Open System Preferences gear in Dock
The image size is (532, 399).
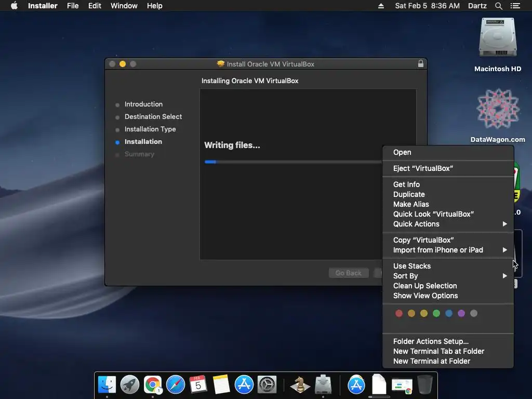[x=267, y=385]
